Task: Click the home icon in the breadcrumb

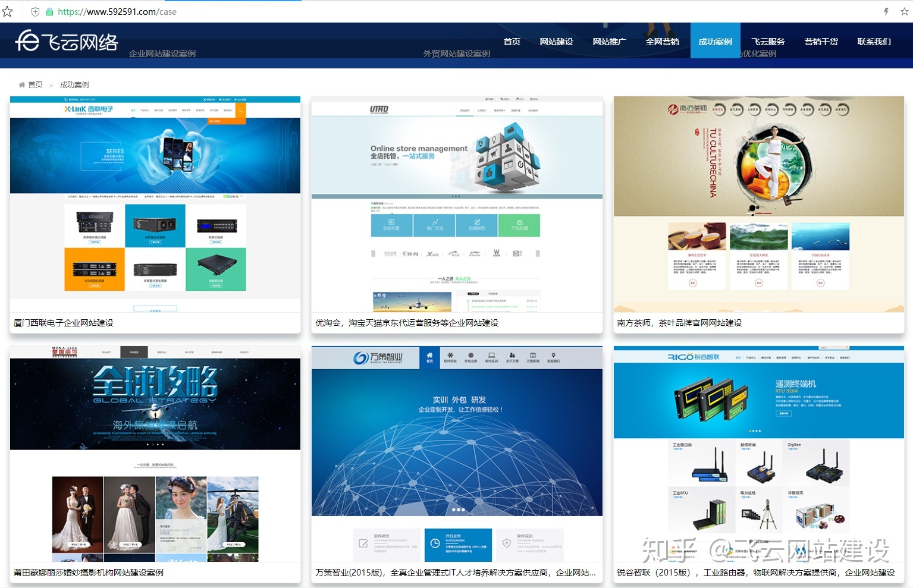Action: [22, 85]
